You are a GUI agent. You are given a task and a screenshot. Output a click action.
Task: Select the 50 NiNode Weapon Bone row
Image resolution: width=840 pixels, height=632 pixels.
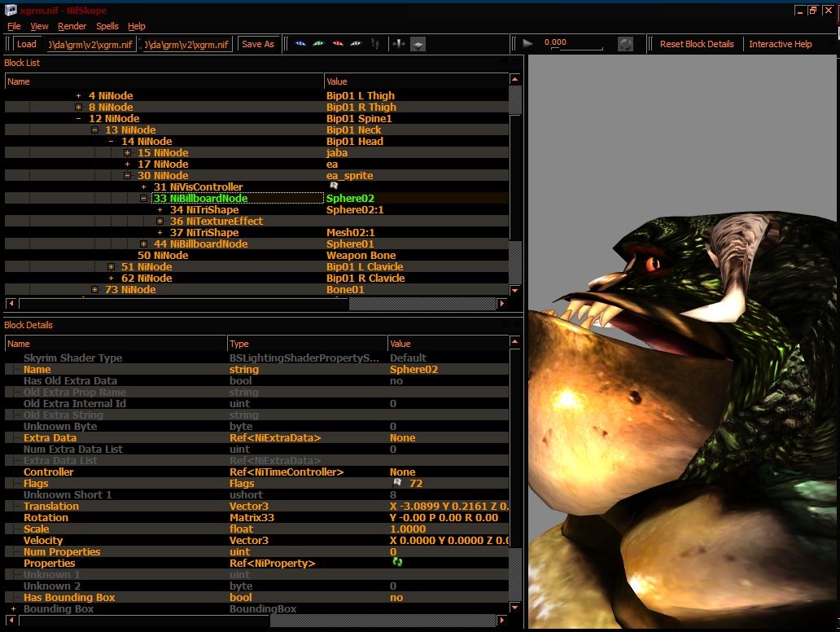pyautogui.click(x=256, y=255)
